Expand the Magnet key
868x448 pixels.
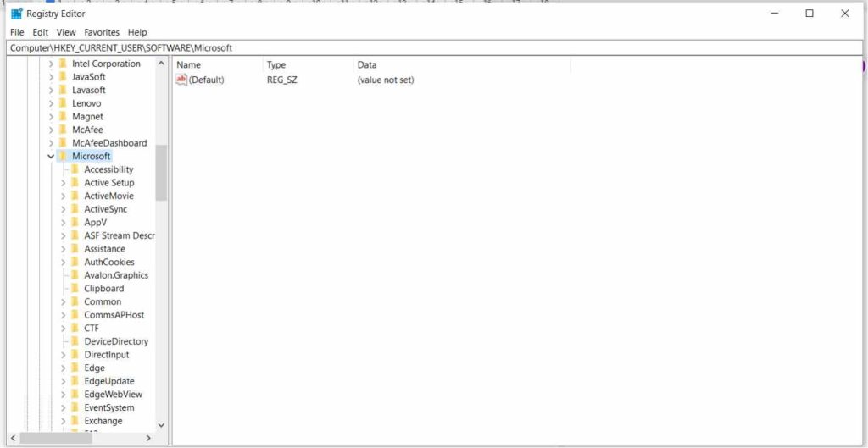tap(51, 117)
